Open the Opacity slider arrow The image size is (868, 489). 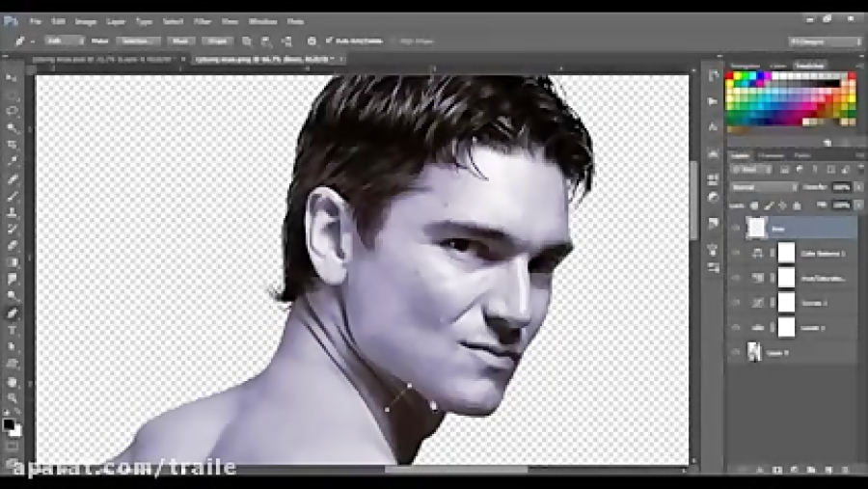click(859, 187)
